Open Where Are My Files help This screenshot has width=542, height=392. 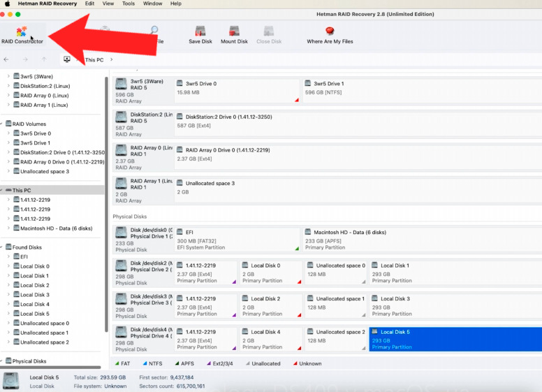pos(330,35)
